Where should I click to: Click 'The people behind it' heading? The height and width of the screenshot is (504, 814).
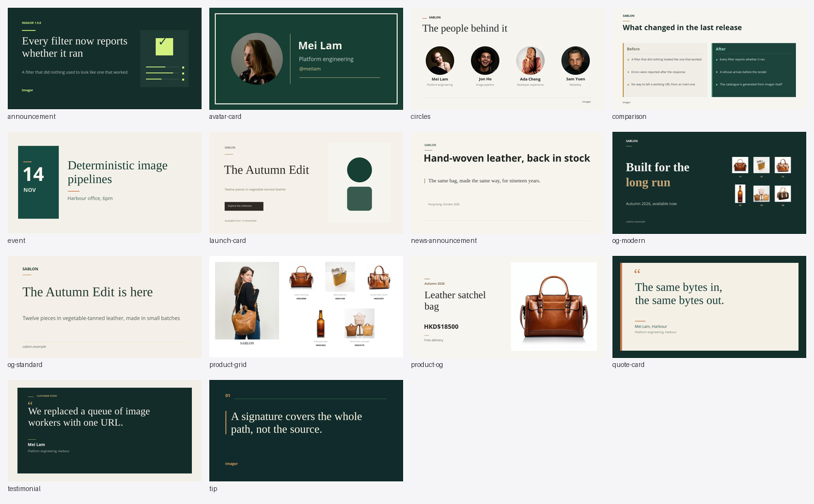click(465, 28)
